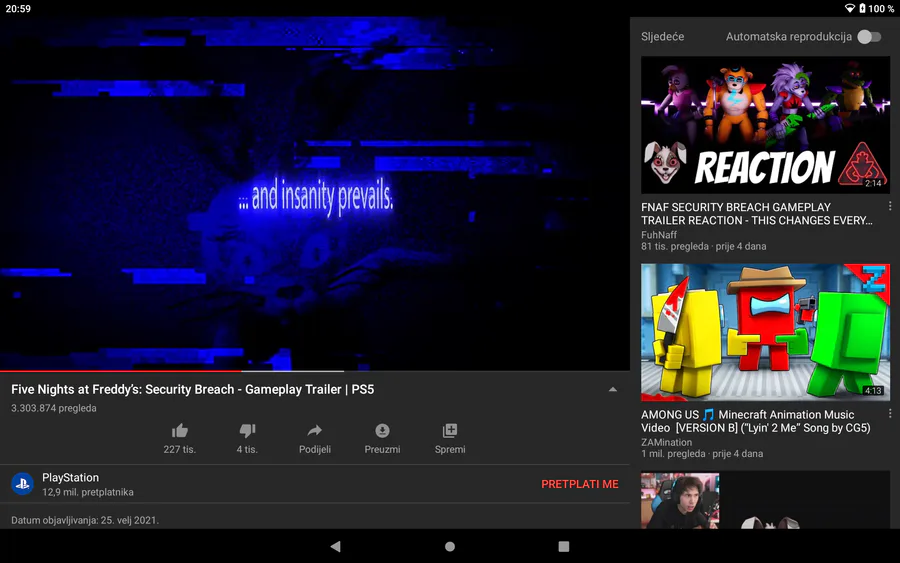The height and width of the screenshot is (563, 900).
Task: Download video using Preuzmi icon
Action: click(382, 430)
